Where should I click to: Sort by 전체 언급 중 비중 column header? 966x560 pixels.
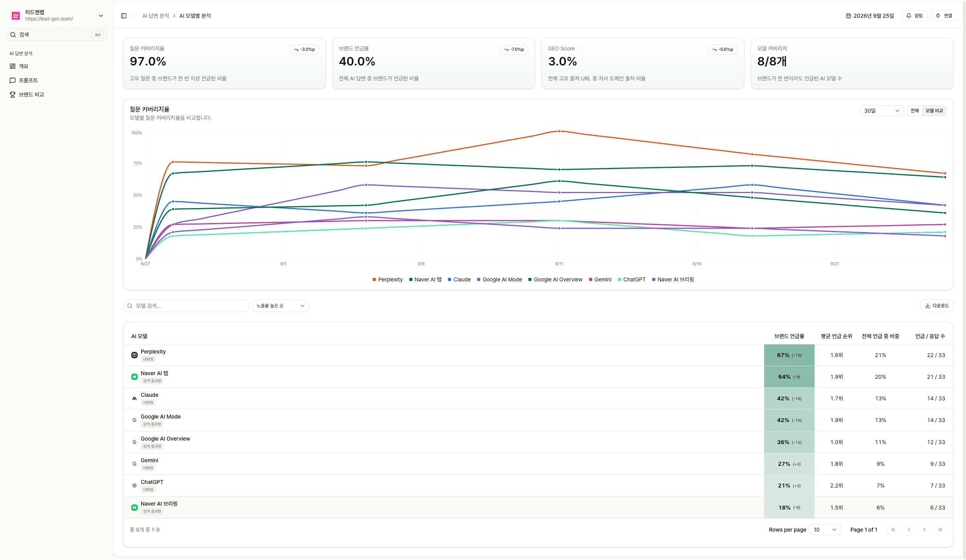(x=880, y=336)
